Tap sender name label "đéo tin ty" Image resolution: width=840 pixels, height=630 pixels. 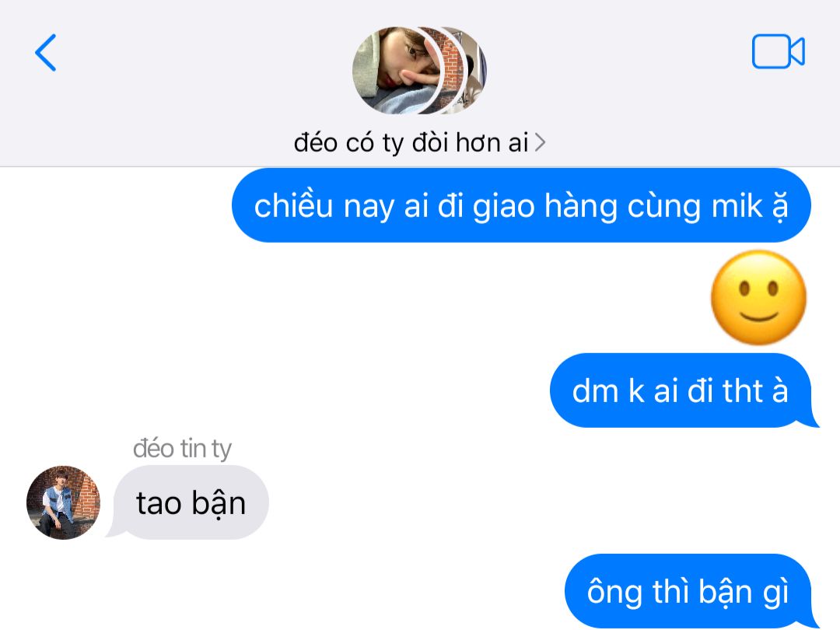182,449
